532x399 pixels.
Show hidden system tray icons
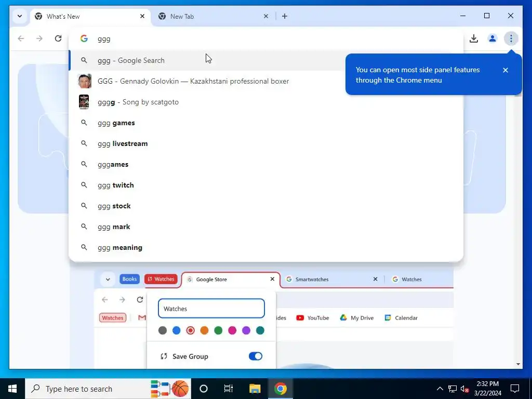click(440, 389)
